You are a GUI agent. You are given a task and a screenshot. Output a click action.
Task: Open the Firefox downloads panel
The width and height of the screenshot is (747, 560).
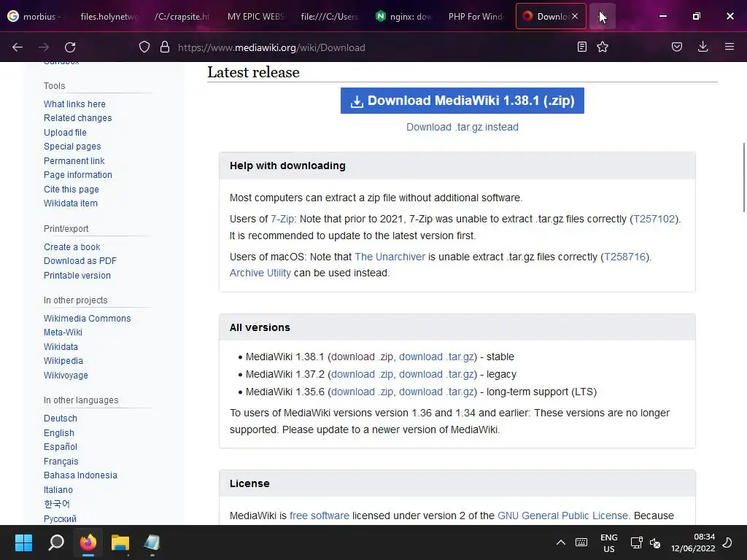click(x=703, y=47)
